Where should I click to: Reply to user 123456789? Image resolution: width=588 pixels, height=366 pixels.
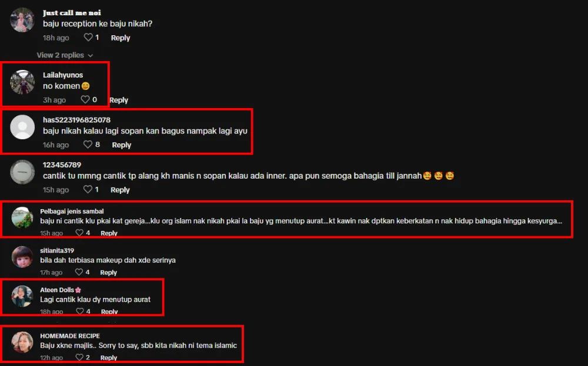click(x=120, y=190)
